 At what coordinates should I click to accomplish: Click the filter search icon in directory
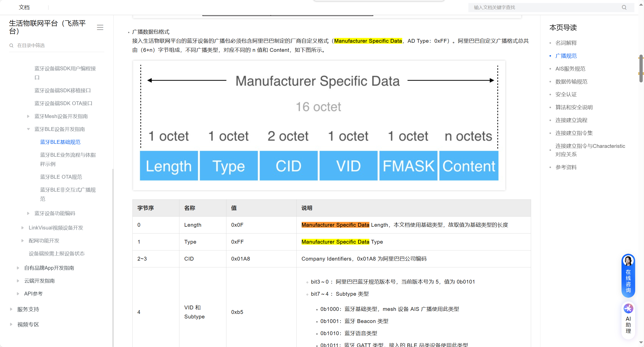(x=11, y=45)
